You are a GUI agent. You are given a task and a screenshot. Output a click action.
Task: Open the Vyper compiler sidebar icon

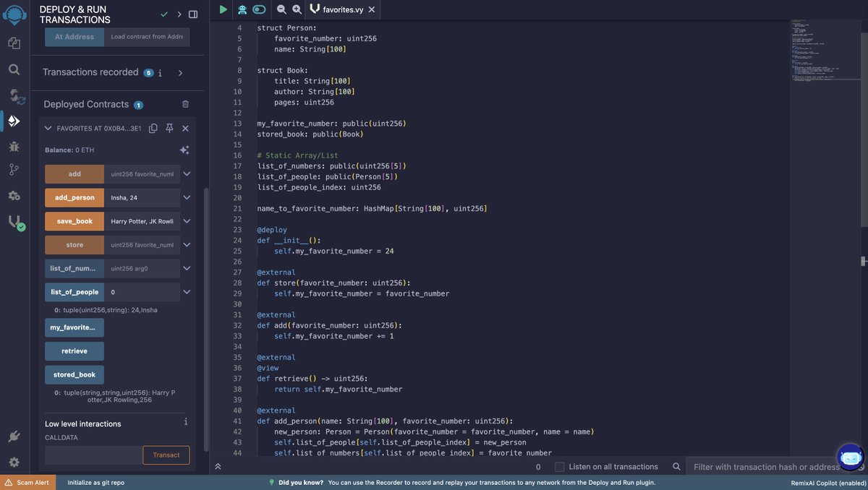15,223
